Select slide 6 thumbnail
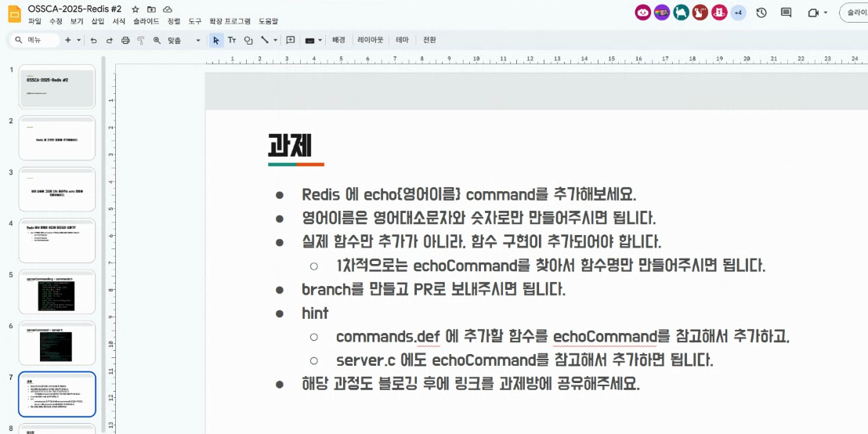868x434 pixels. click(56, 342)
